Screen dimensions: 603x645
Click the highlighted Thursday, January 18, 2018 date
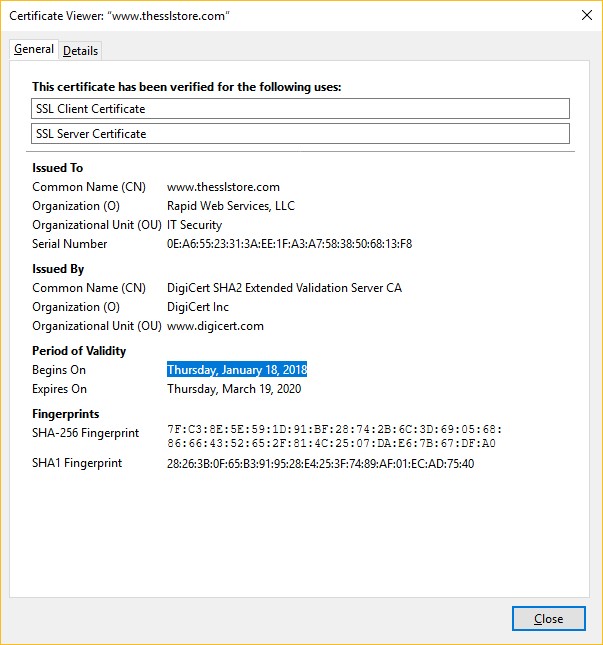pyautogui.click(x=237, y=370)
